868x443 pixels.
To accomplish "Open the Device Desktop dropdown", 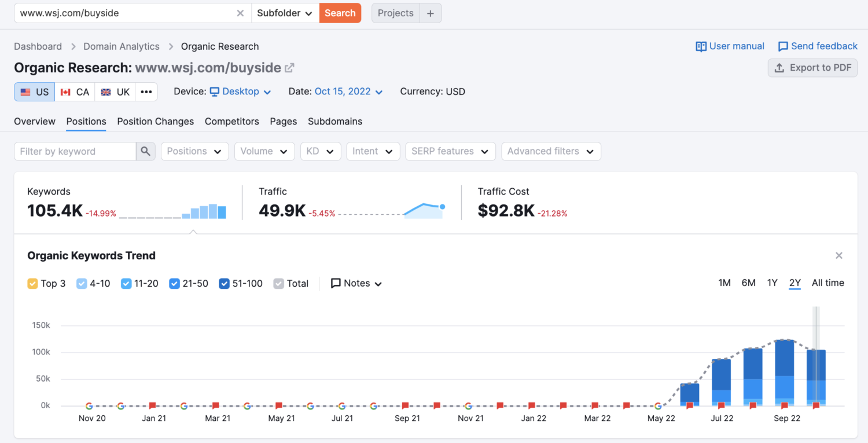I will click(240, 91).
